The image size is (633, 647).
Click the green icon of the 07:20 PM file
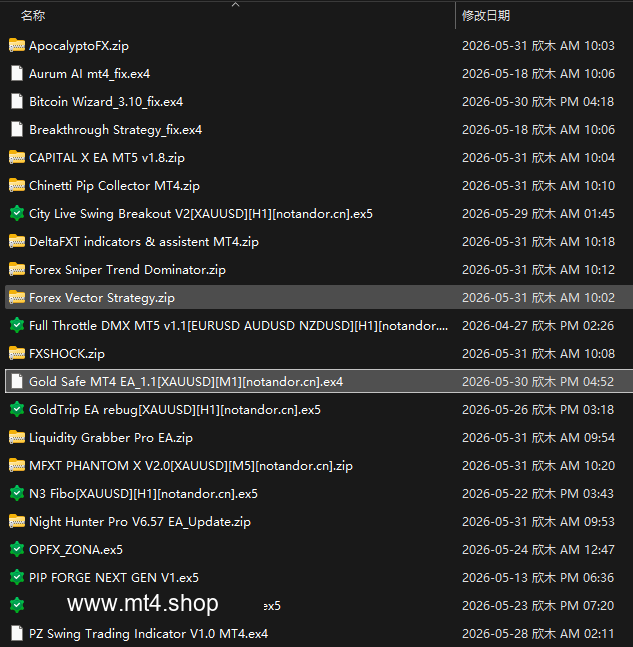tap(17, 605)
